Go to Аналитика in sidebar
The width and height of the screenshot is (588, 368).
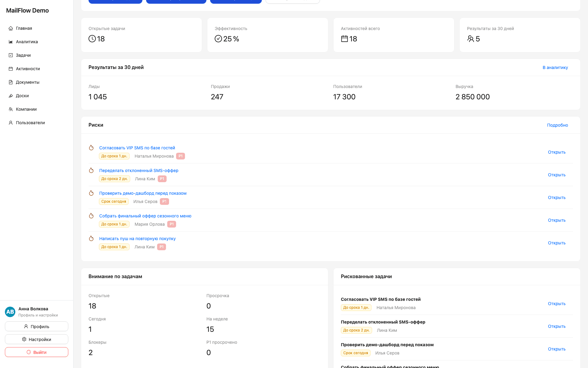[37, 42]
